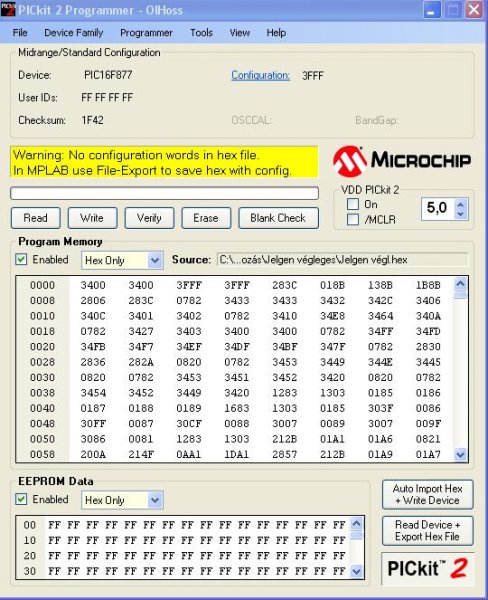Viewport: 488px width, 600px height.
Task: Click Read Device + Export Hex File
Action: 428,531
